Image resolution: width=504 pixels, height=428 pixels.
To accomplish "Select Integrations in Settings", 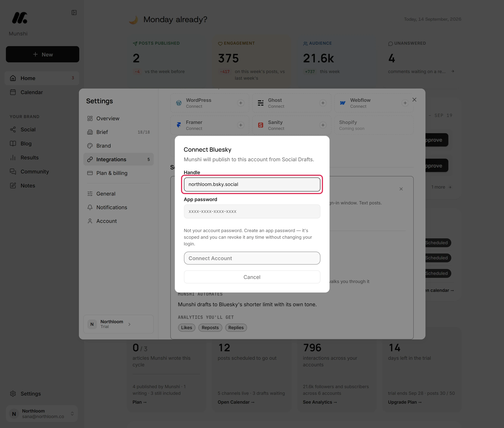I will coord(119,159).
